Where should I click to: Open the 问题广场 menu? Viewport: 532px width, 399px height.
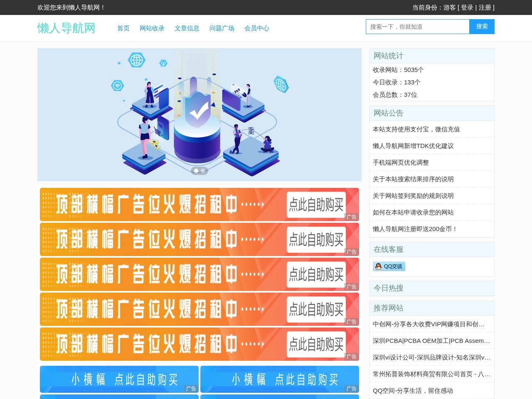(x=222, y=28)
